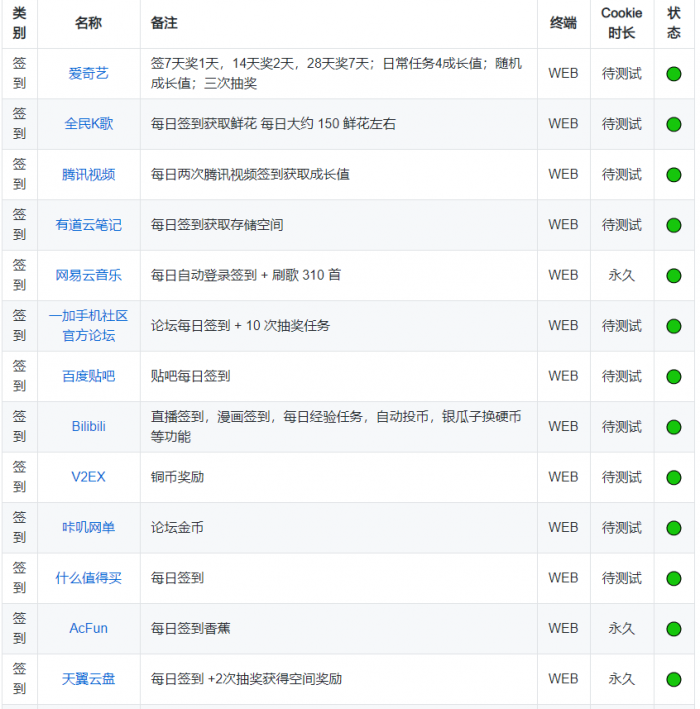
Task: Click 'WEB' terminal cell in 百度贴吧 row
Action: pyautogui.click(x=563, y=376)
